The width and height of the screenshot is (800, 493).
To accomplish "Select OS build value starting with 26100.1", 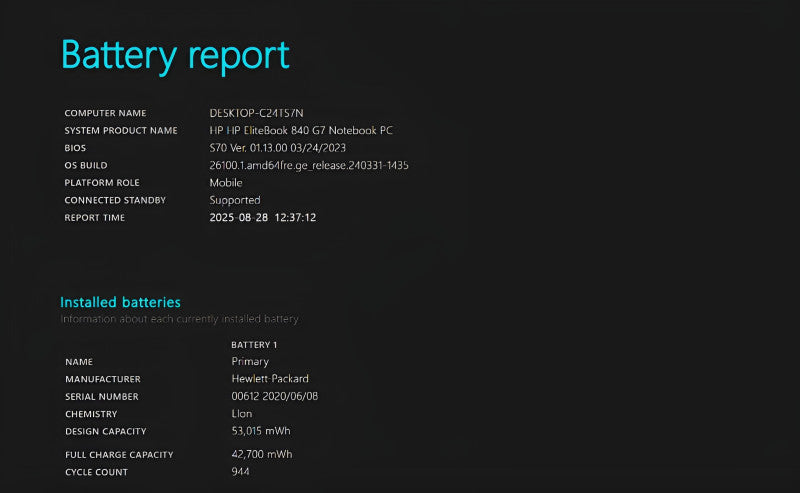I will coord(309,165).
